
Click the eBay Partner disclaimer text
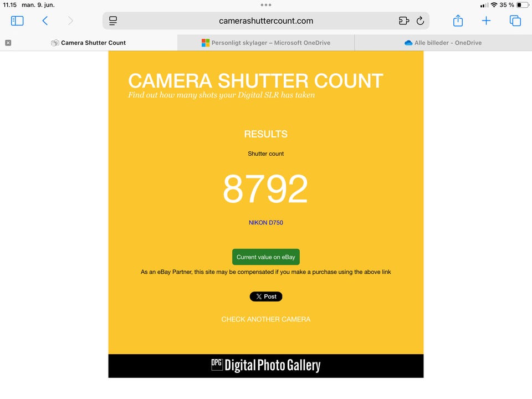(x=266, y=272)
